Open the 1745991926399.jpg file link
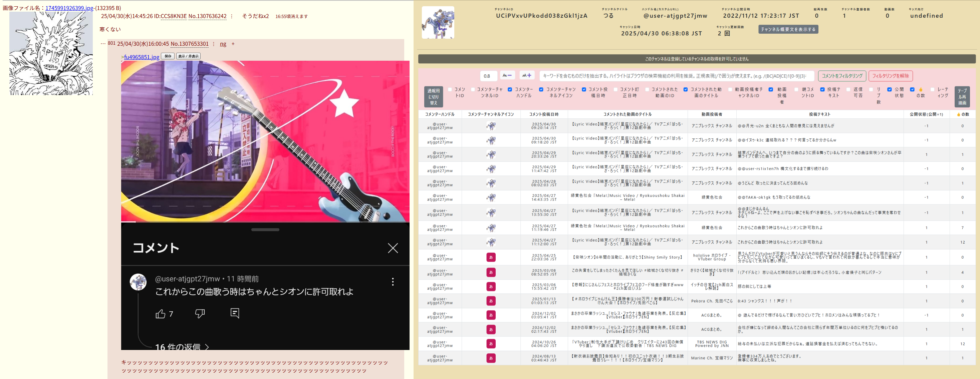 [69, 8]
